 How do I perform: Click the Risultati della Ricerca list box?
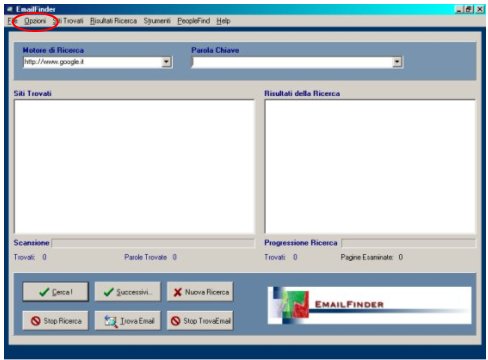[370, 167]
